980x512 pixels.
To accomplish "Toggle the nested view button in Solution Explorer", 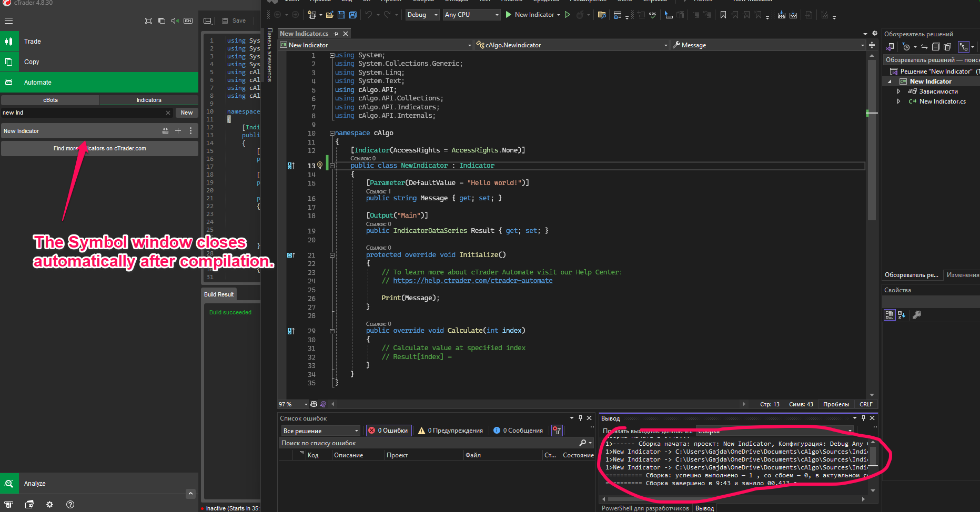I will click(964, 47).
